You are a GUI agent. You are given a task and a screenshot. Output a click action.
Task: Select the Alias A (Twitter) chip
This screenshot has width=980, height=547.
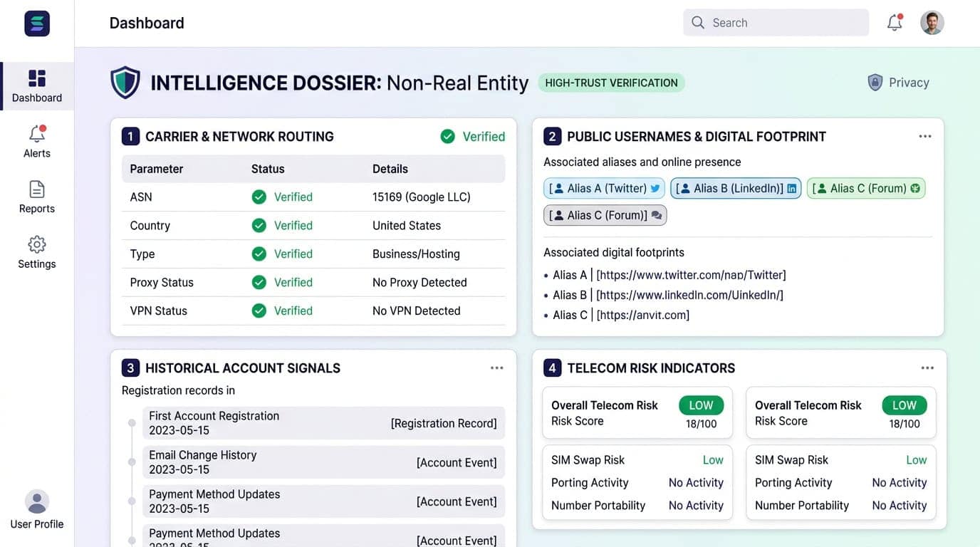[604, 189]
